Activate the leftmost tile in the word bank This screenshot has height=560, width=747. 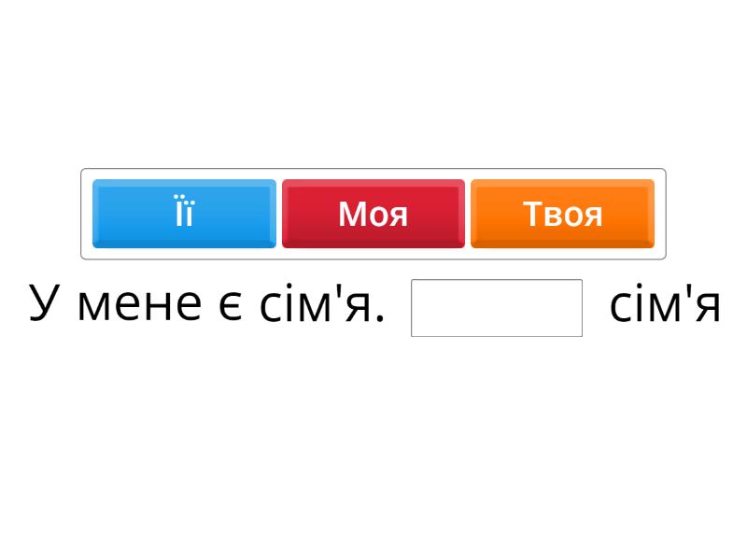pyautogui.click(x=184, y=214)
